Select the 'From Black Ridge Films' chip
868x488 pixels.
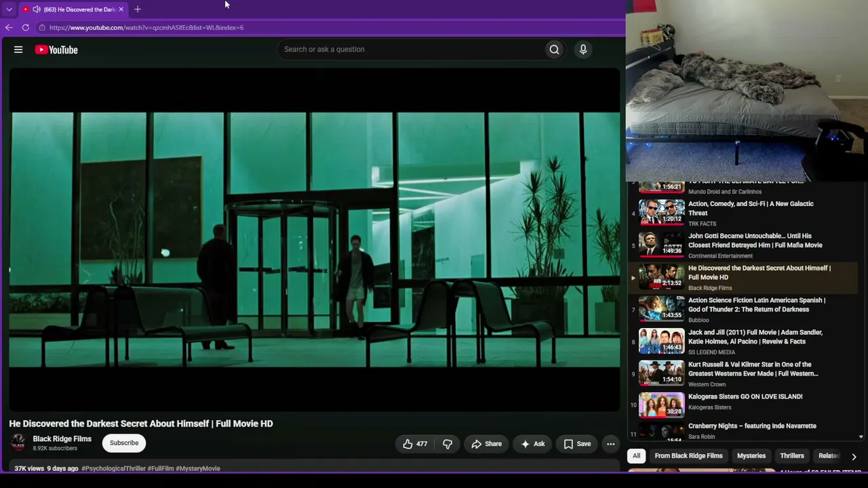[688, 456]
